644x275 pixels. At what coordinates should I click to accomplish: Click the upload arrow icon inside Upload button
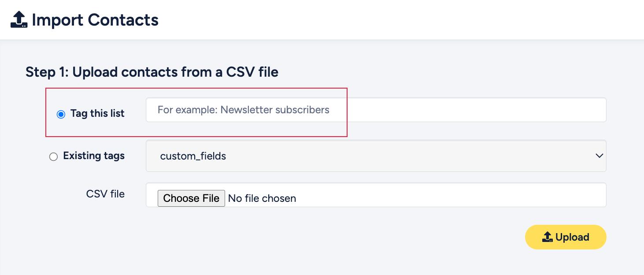pyautogui.click(x=548, y=237)
